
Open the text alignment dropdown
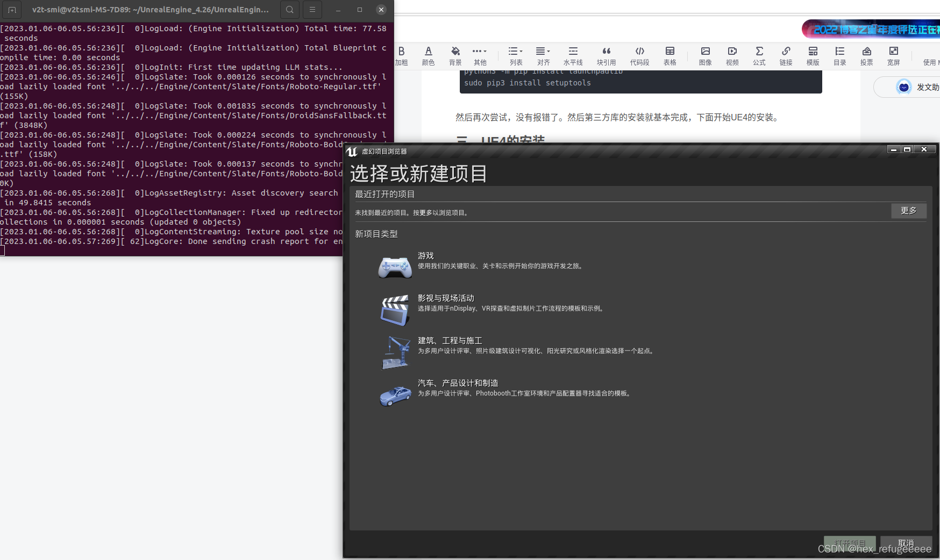click(543, 55)
